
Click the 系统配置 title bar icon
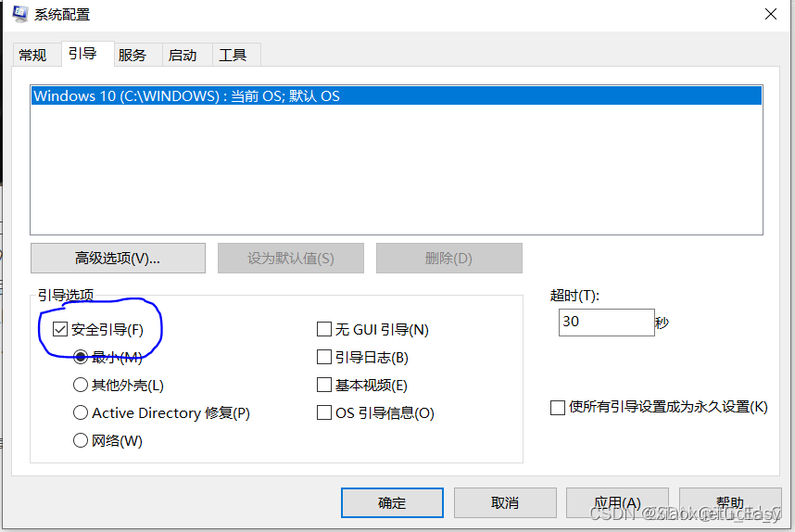click(20, 14)
